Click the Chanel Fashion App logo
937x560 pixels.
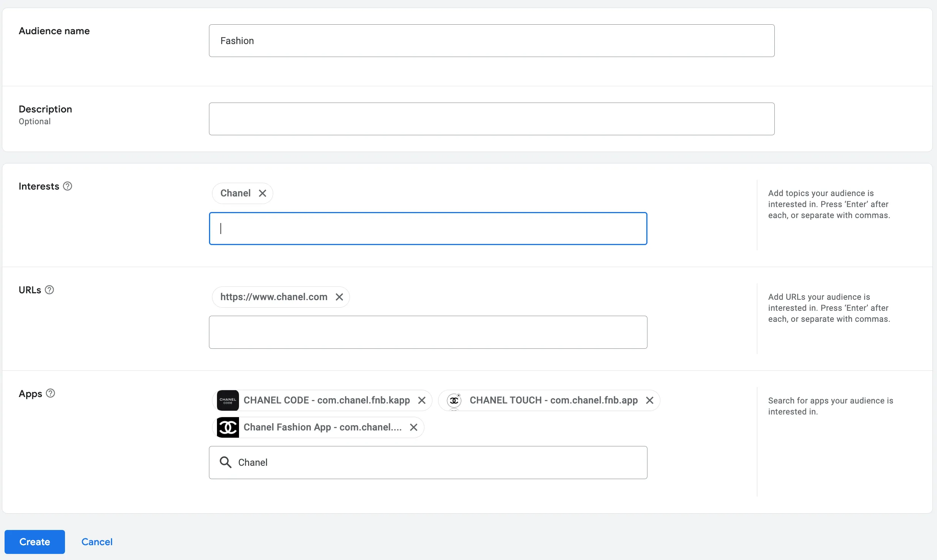[x=228, y=427]
